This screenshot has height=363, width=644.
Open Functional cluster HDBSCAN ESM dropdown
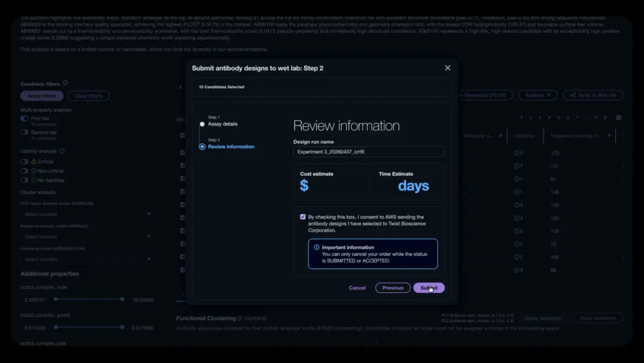87,259
